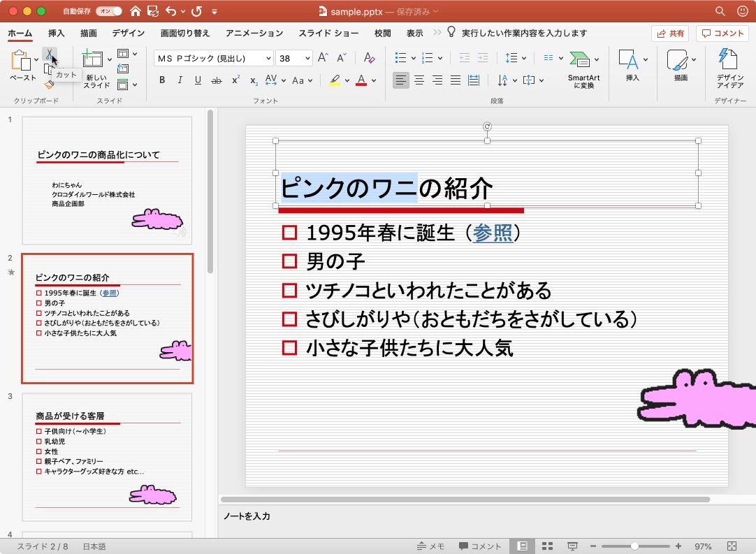Search in presentation with magnifier
The height and width of the screenshot is (554, 756).
tap(720, 11)
